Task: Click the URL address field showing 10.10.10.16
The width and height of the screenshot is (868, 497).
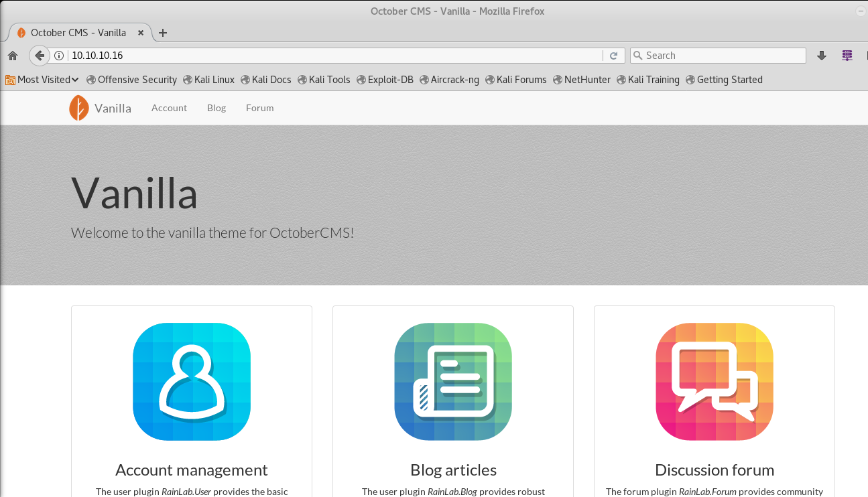Action: (x=335, y=56)
